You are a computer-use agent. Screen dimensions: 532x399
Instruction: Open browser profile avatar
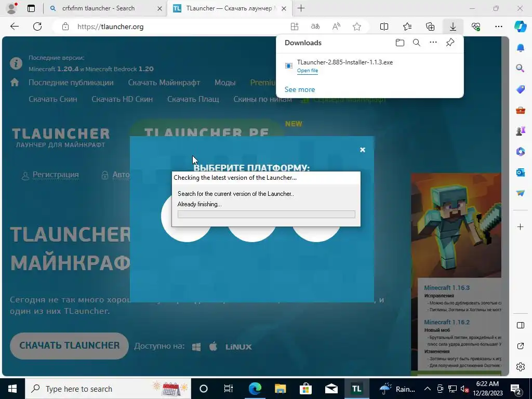point(11,8)
